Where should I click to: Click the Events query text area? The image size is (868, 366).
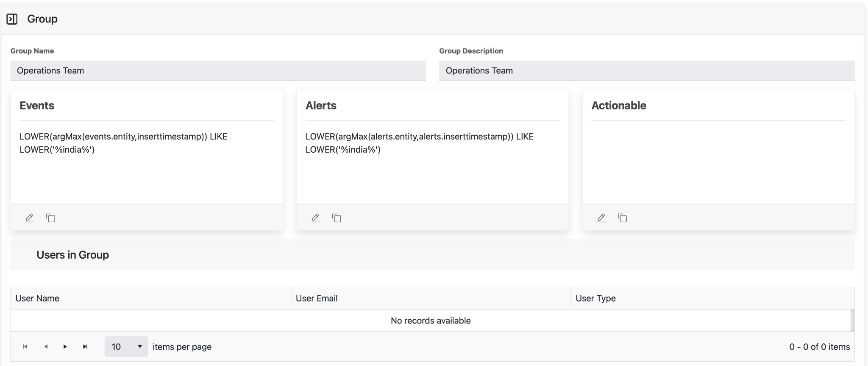[x=146, y=161]
